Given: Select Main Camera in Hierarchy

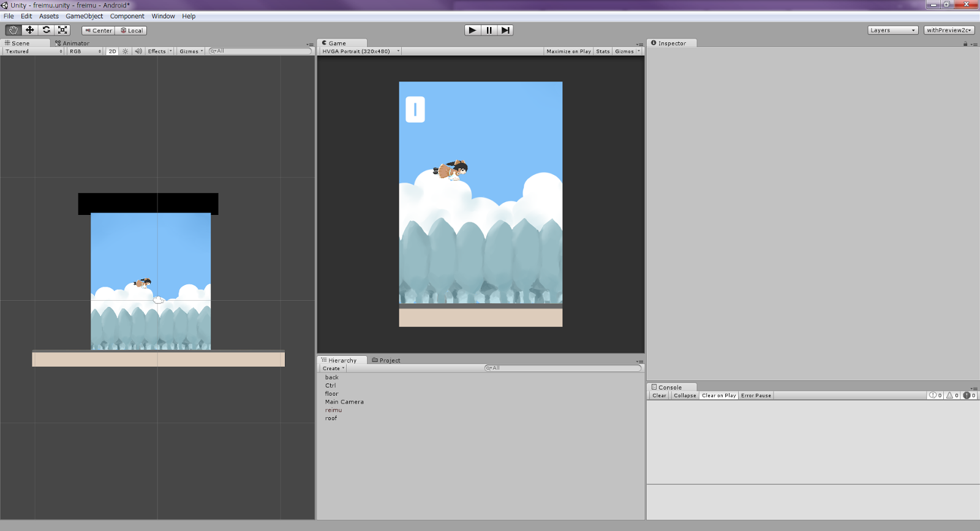Looking at the screenshot, I should click(344, 402).
